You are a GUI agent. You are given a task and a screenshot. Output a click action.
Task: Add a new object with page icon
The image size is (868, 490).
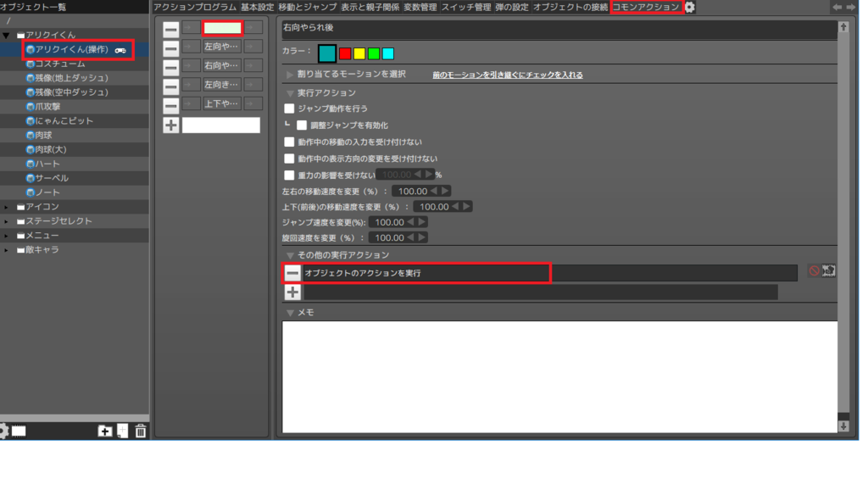pyautogui.click(x=122, y=431)
